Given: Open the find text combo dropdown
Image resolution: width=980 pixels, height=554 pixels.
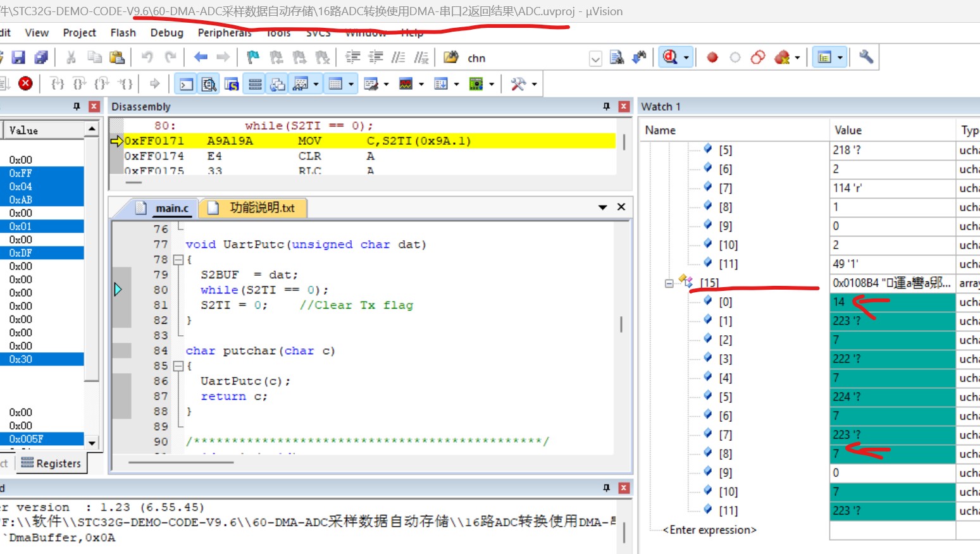Looking at the screenshot, I should [x=595, y=59].
